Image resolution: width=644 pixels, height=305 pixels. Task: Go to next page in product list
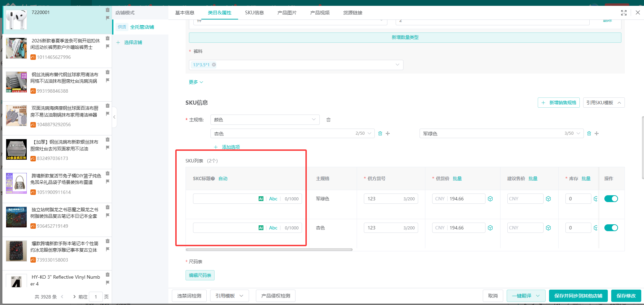[74, 297]
